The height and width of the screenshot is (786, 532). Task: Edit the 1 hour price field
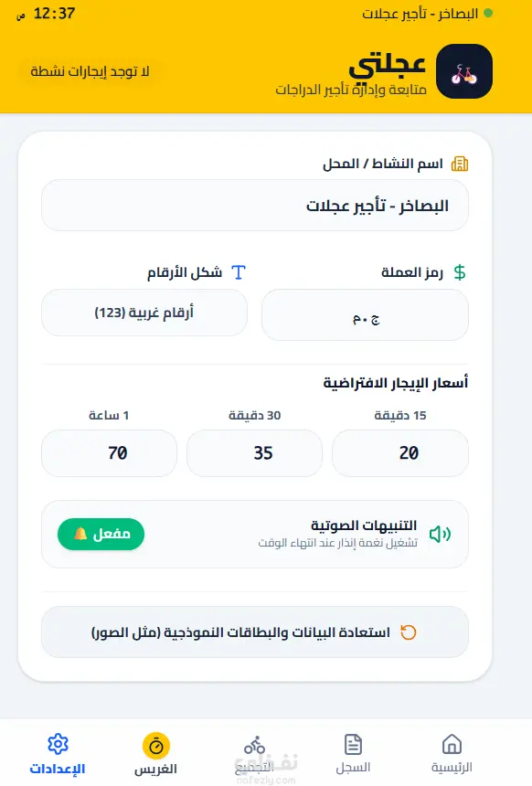click(x=110, y=453)
